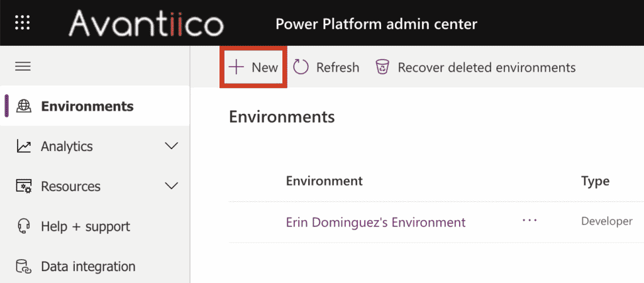The image size is (644, 283).
Task: Open Analytics in the sidebar
Action: (95, 147)
